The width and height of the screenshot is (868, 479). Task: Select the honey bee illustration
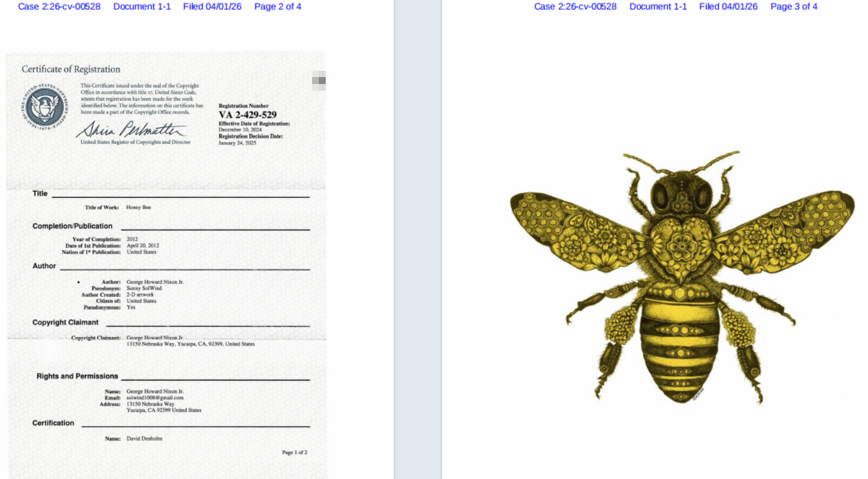(682, 278)
